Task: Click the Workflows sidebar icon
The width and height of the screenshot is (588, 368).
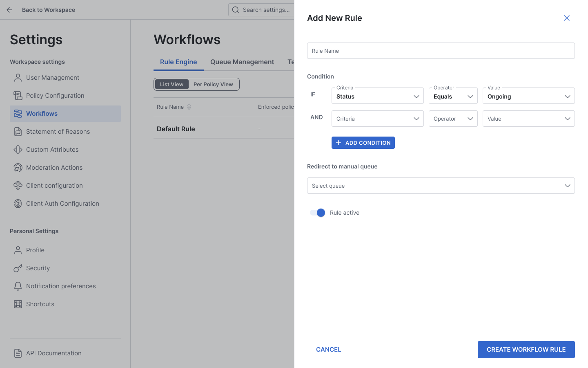Action: tap(18, 113)
